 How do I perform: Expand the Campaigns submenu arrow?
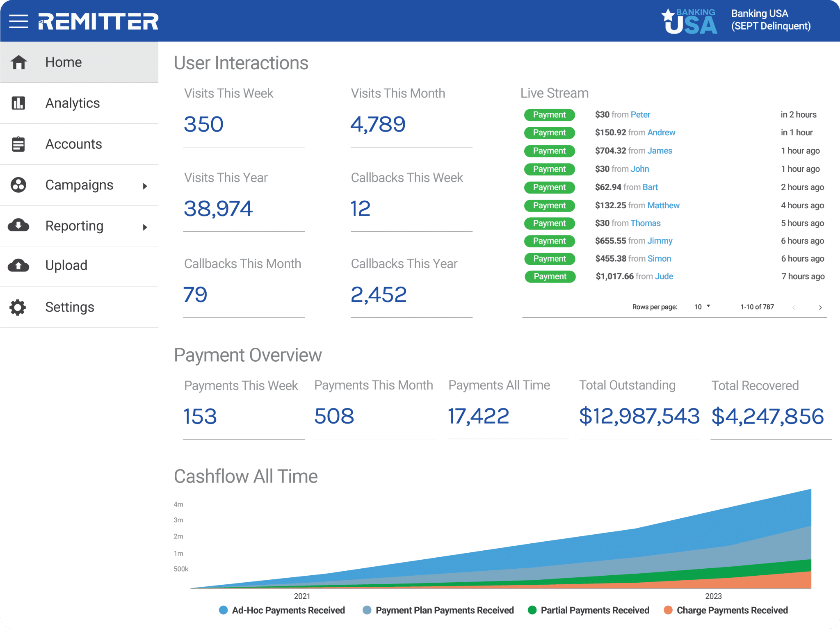pos(145,186)
